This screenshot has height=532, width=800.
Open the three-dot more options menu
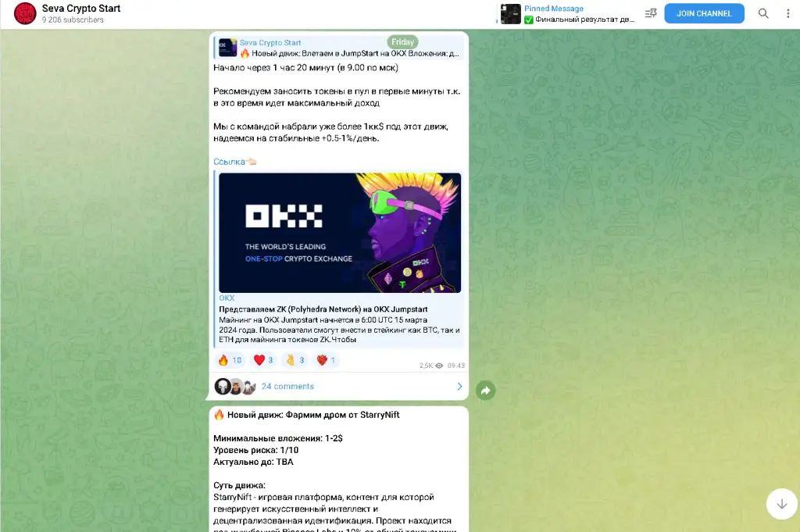(787, 13)
